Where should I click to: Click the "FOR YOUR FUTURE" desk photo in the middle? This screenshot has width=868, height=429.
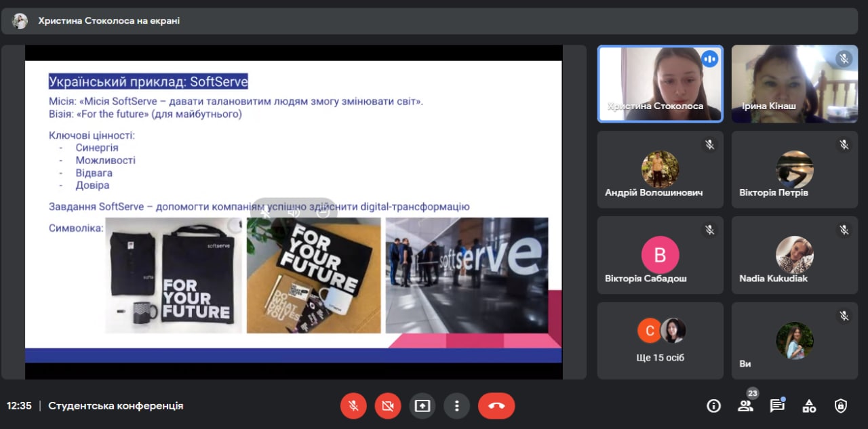tap(313, 275)
